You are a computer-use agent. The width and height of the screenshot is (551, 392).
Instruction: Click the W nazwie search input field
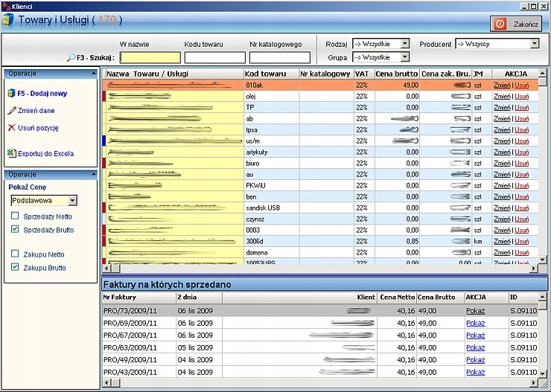pyautogui.click(x=150, y=57)
